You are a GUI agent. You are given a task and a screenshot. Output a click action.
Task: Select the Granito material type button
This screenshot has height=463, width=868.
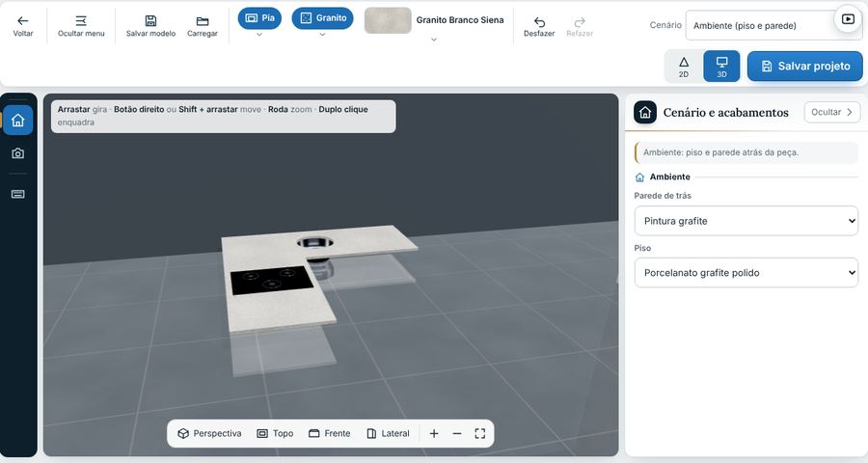(x=322, y=17)
